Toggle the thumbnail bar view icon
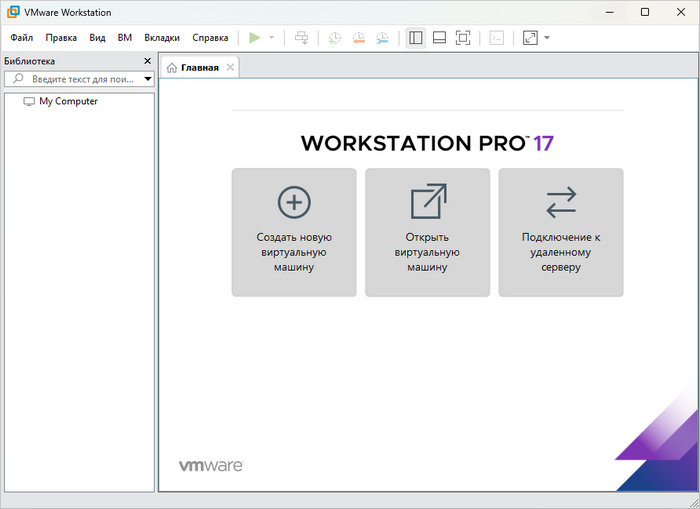Image resolution: width=700 pixels, height=509 pixels. pyautogui.click(x=439, y=38)
